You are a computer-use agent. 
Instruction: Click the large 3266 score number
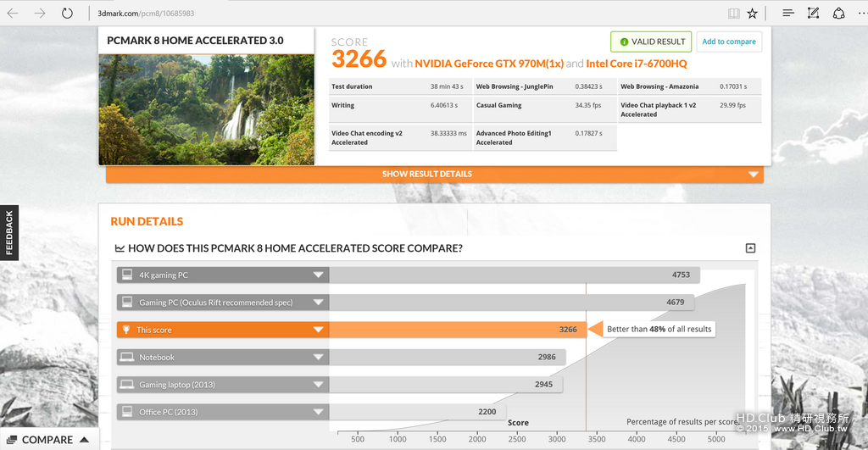click(x=359, y=59)
